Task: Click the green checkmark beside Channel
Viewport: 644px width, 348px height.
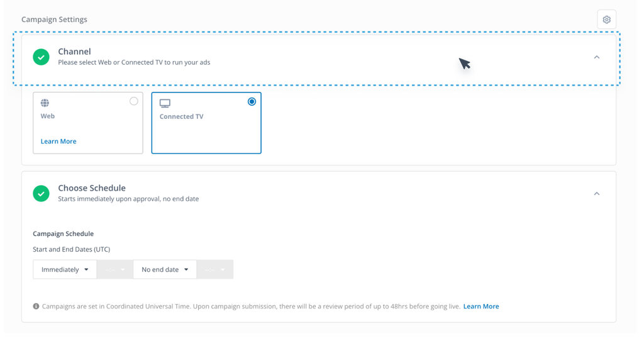Action: (42, 57)
